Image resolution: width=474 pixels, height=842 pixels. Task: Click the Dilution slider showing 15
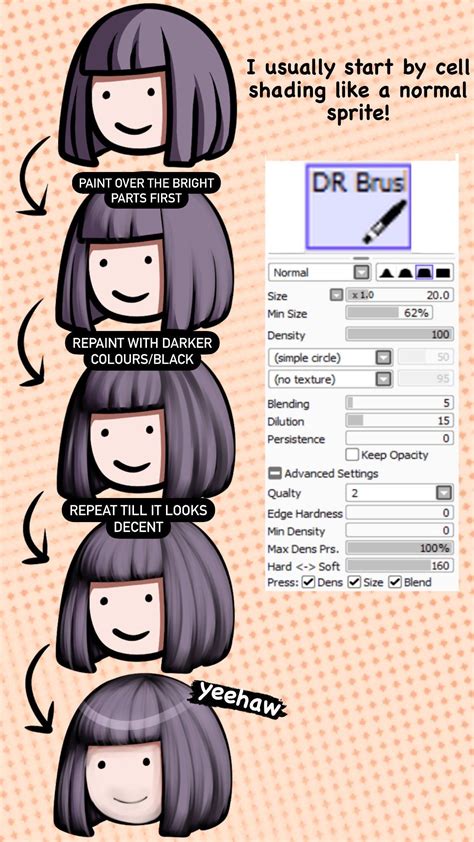click(400, 421)
